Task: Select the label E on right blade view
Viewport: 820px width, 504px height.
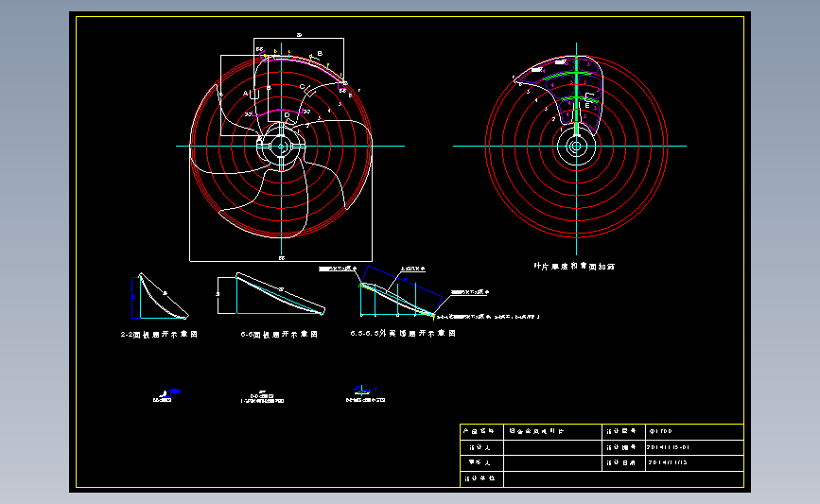Action: pyautogui.click(x=586, y=106)
